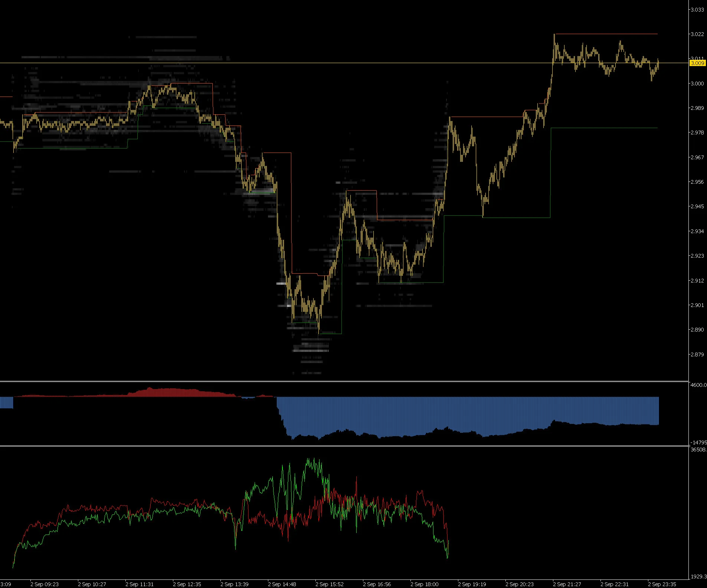The height and width of the screenshot is (588, 707).
Task: Select separator between price chart and histogram
Action: [344, 381]
